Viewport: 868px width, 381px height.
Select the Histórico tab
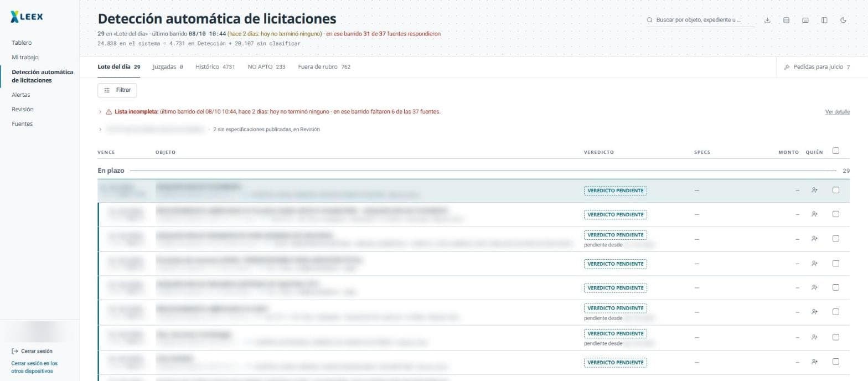click(x=215, y=67)
